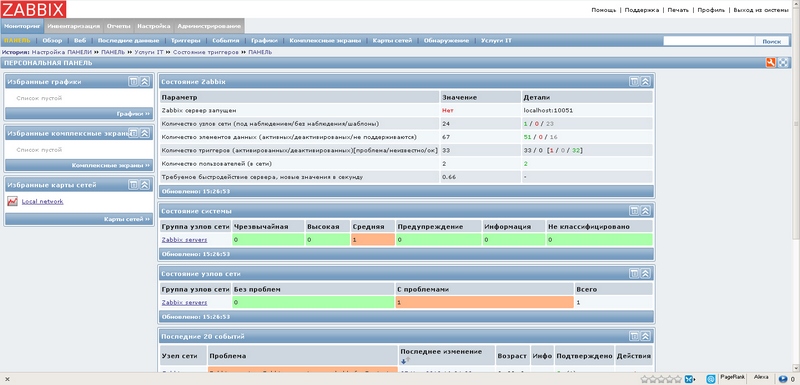Open Комплексные экраны » footer link

111,165
